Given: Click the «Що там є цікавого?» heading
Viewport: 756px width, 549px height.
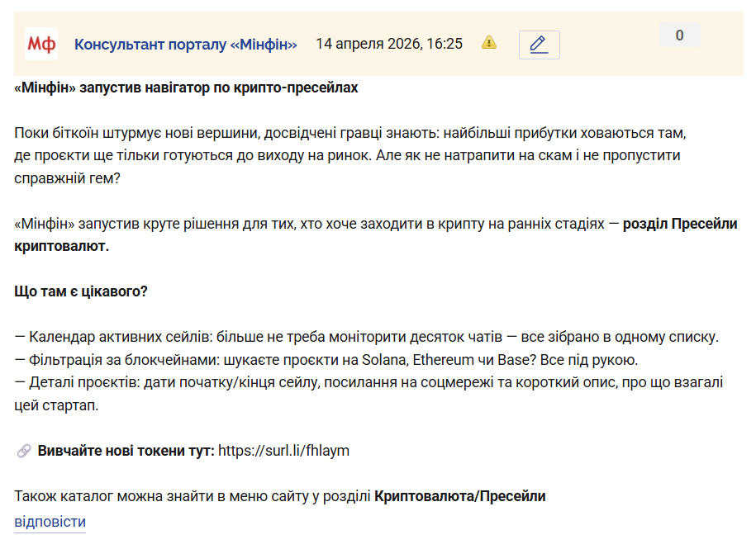Looking at the screenshot, I should 81,291.
